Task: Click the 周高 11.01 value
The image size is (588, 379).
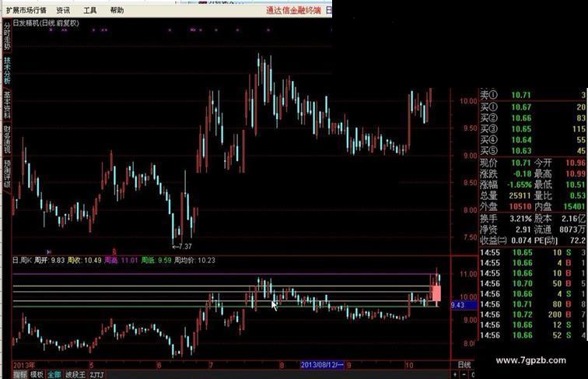Action: [129, 260]
